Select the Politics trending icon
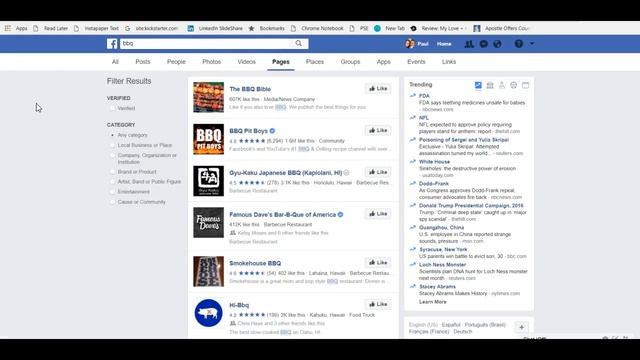The width and height of the screenshot is (640, 360). pyautogui.click(x=490, y=85)
